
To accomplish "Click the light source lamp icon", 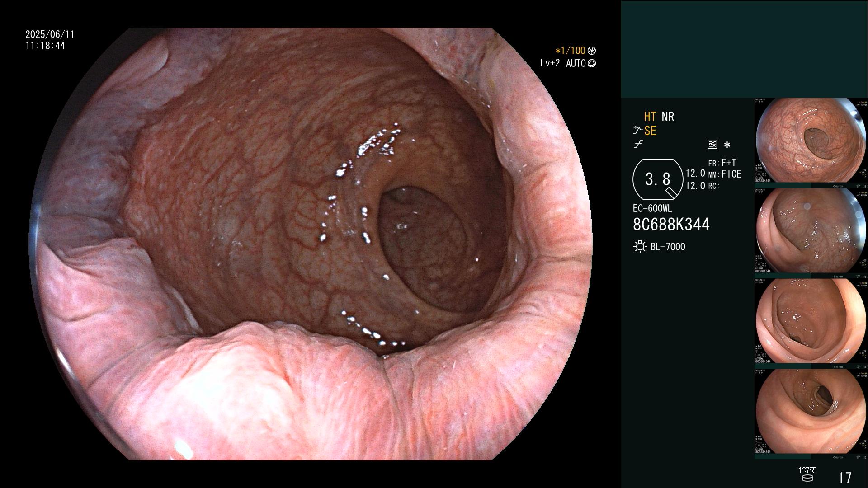I will click(x=640, y=247).
